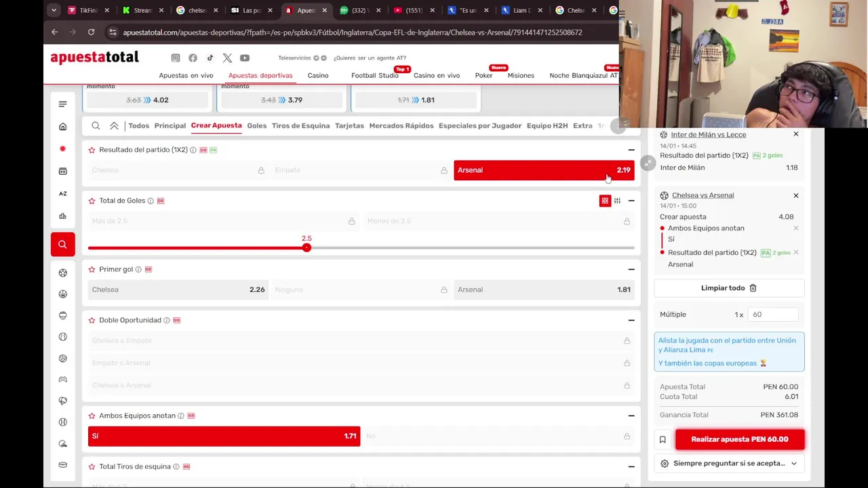Collapse Ambos Equipos anotan market
The height and width of the screenshot is (488, 868).
pyautogui.click(x=631, y=415)
